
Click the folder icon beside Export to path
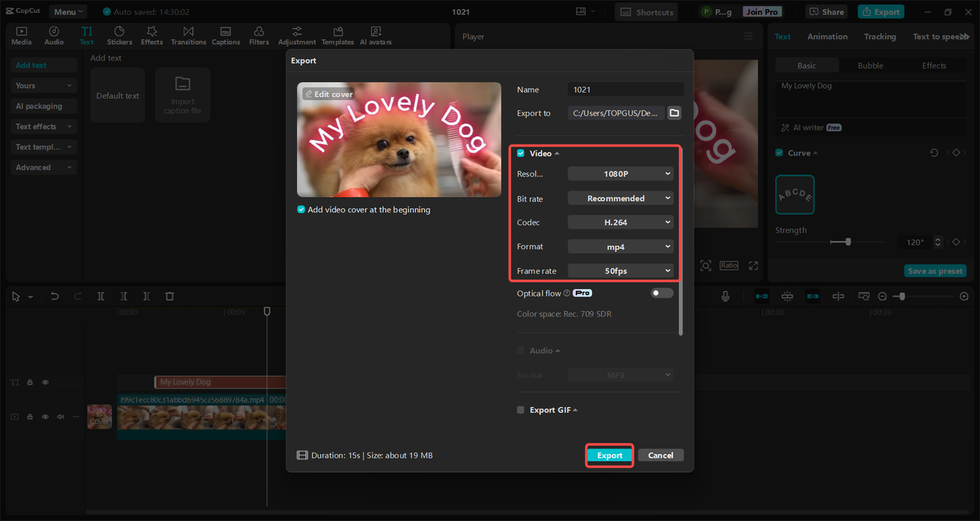click(675, 113)
